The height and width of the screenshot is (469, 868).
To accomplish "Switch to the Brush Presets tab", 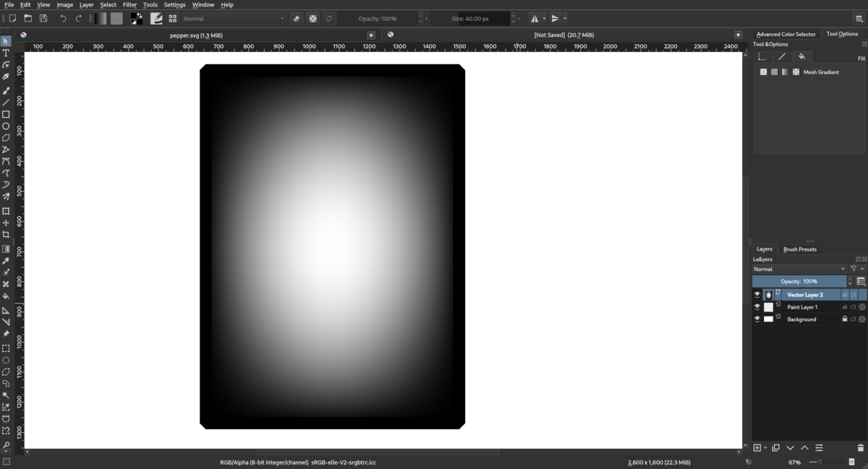I will (799, 249).
